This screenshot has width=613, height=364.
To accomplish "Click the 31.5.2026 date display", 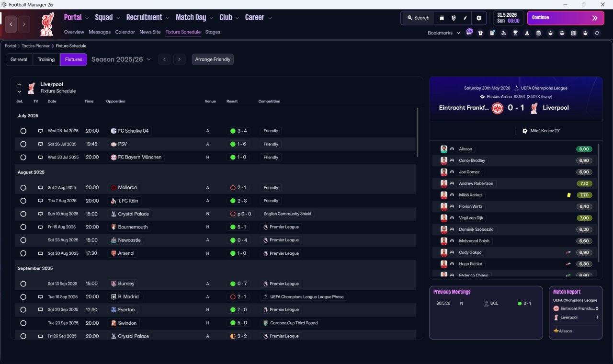I will pos(509,18).
